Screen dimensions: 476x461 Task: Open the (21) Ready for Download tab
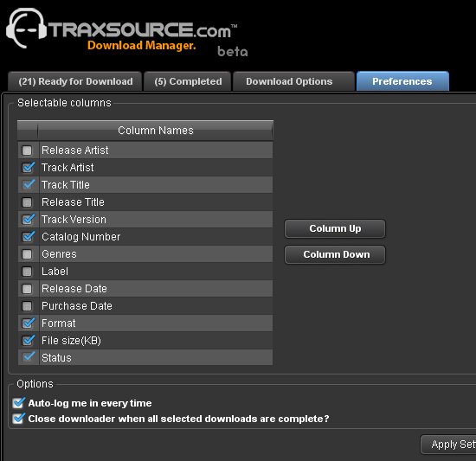pyautogui.click(x=75, y=81)
